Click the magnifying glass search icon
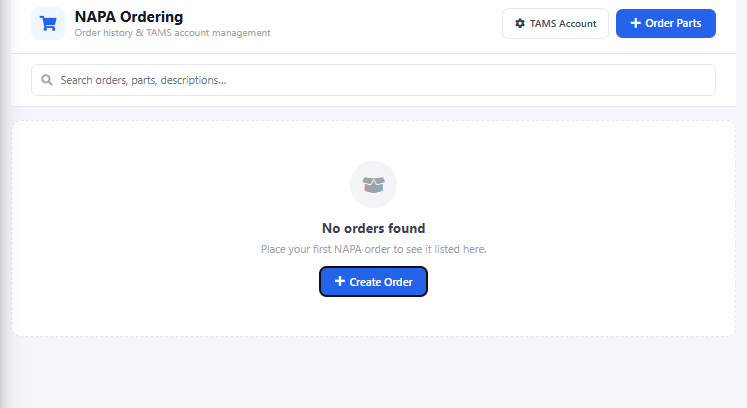Image resolution: width=747 pixels, height=408 pixels. [x=46, y=80]
